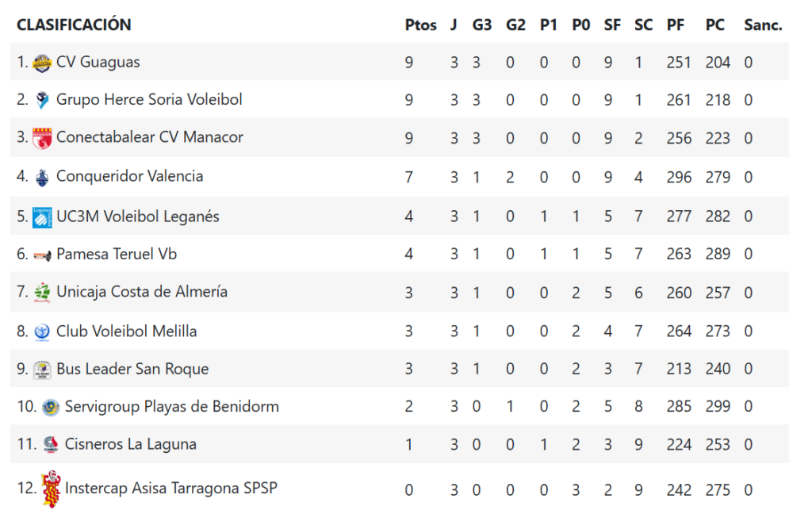Click the Conqueridor Valencia team logo

(x=43, y=177)
